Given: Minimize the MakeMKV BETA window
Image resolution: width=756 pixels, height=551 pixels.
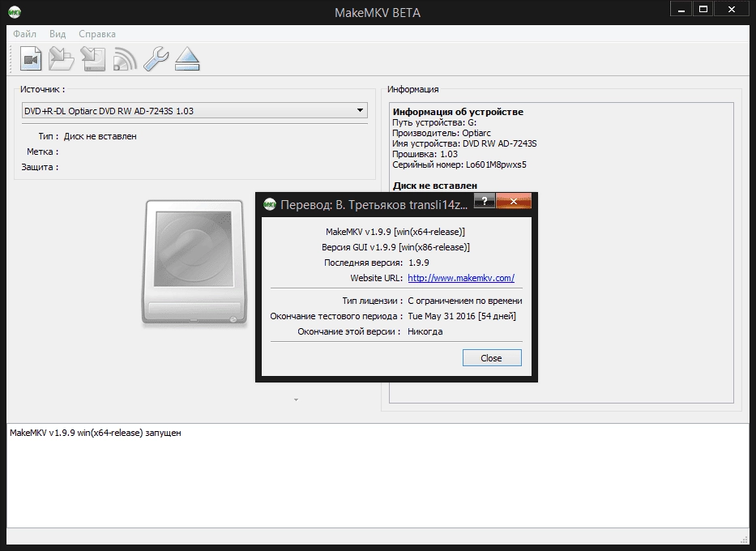Looking at the screenshot, I should tap(681, 10).
